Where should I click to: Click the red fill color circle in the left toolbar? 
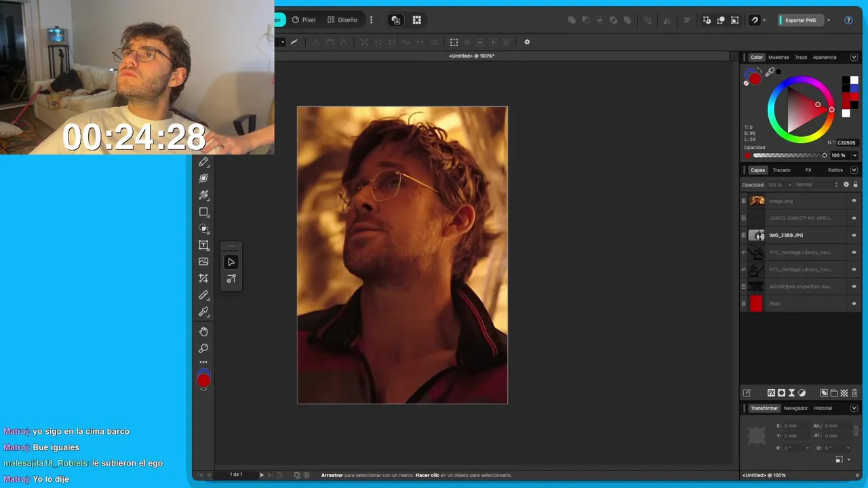(x=203, y=381)
